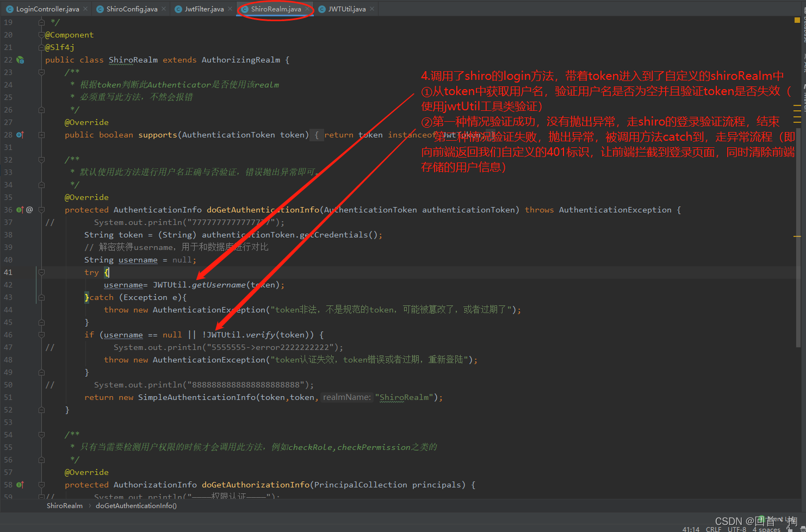Viewport: 806px width, 532px height.
Task: Click the override gutter icon beside doGetAuthorizationInfo
Action: pos(20,485)
